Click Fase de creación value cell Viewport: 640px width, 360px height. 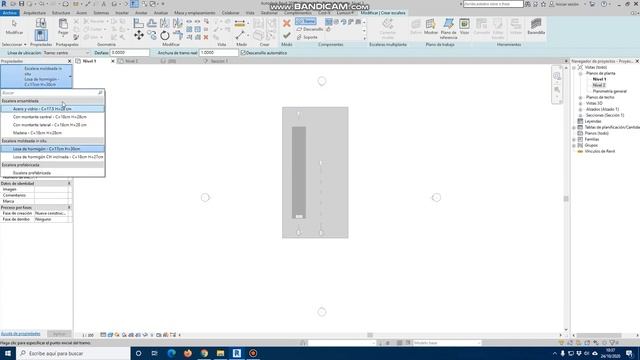[52, 213]
